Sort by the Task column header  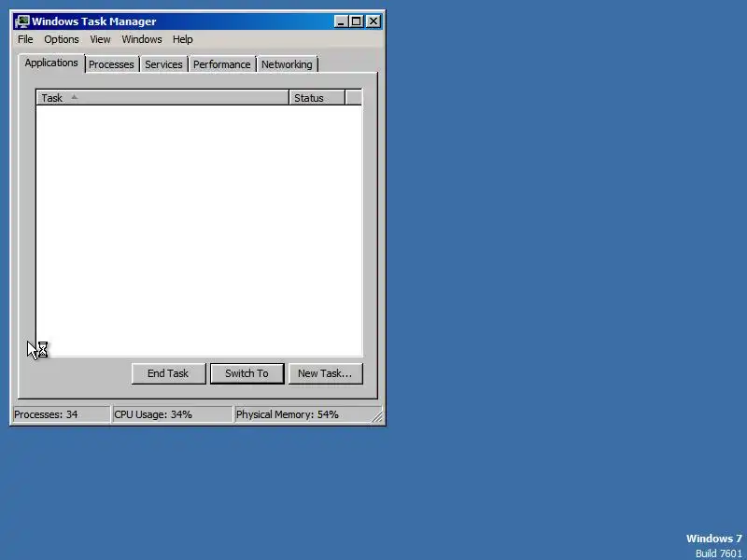[162, 98]
